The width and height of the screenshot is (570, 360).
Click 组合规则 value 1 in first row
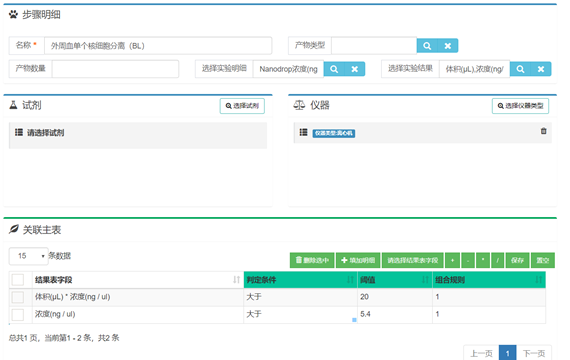(x=437, y=297)
